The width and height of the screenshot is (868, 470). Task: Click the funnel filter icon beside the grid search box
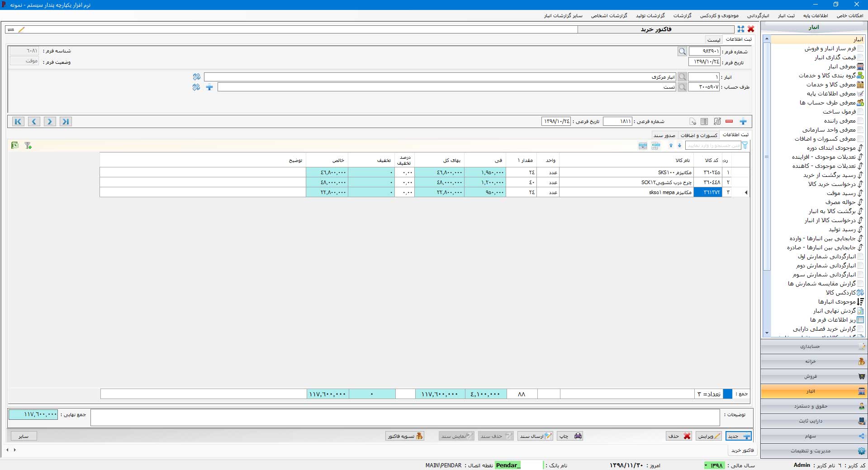745,145
